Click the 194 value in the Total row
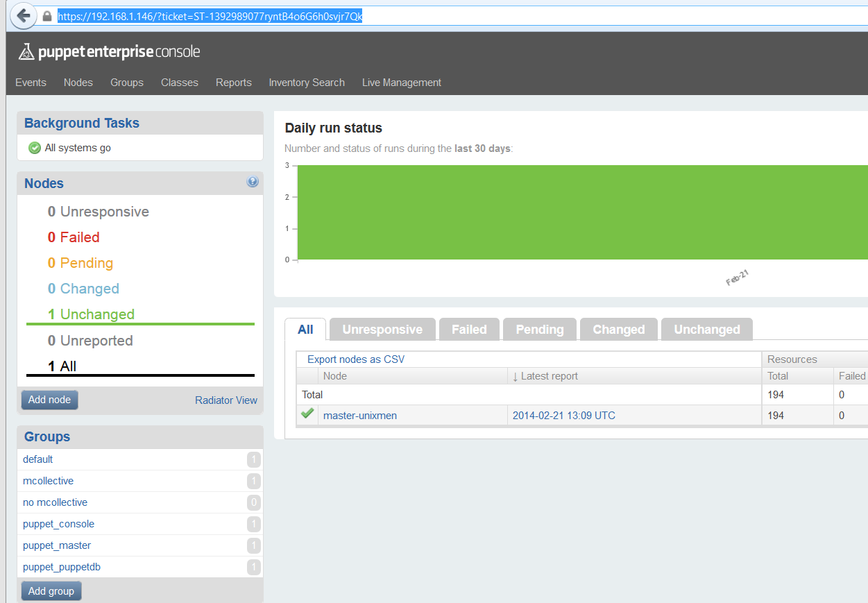The image size is (868, 603). (x=776, y=395)
